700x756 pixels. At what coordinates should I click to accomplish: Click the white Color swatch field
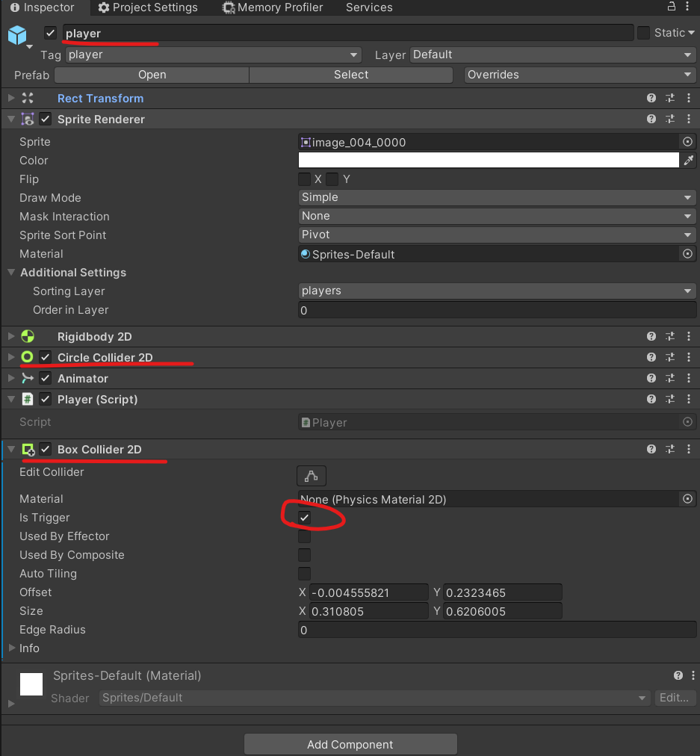[x=489, y=160]
